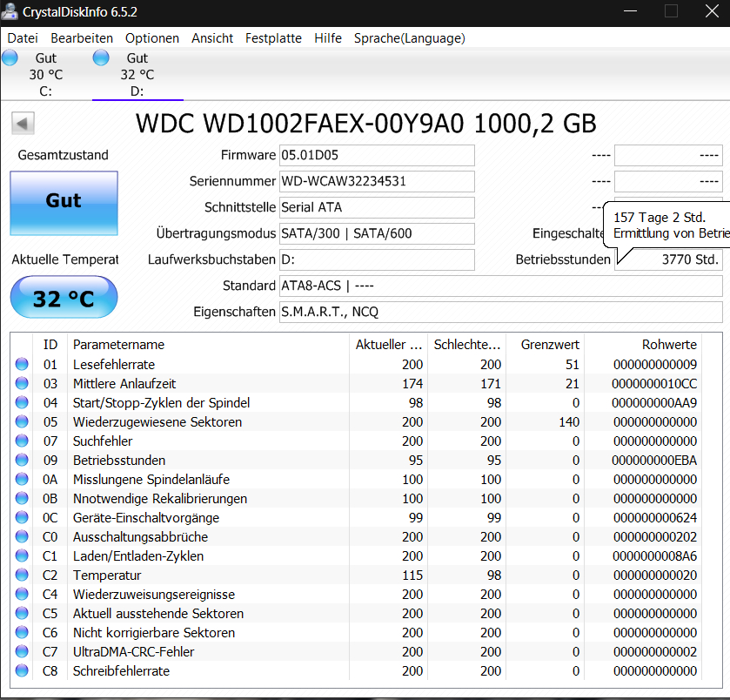
Task: Select raw value 000000000624
Action: pos(654,517)
